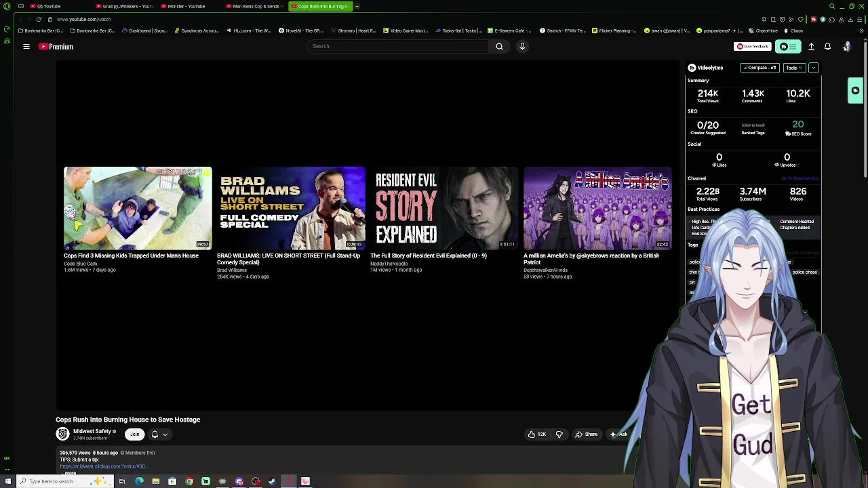This screenshot has height=488, width=868.
Task: Click the upload arrow icon in header
Action: tap(811, 47)
